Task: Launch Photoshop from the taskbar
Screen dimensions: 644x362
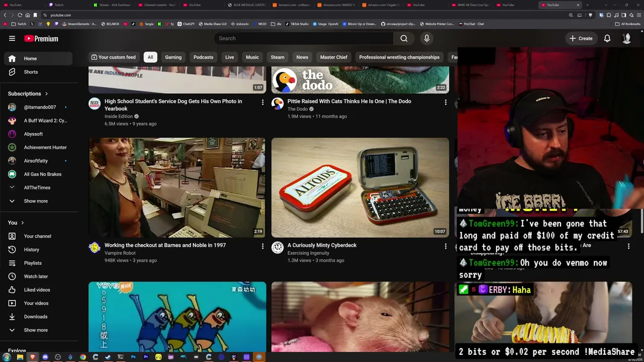Action: [133, 357]
